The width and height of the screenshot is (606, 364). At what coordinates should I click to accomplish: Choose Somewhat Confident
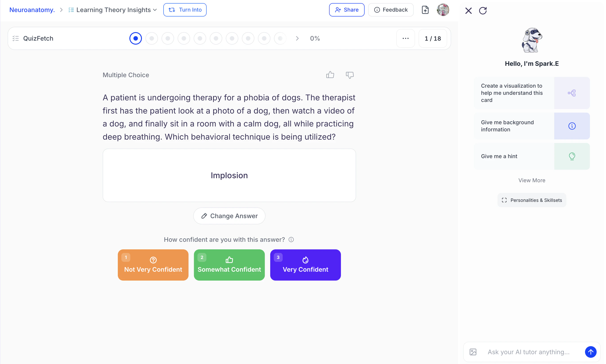click(229, 265)
